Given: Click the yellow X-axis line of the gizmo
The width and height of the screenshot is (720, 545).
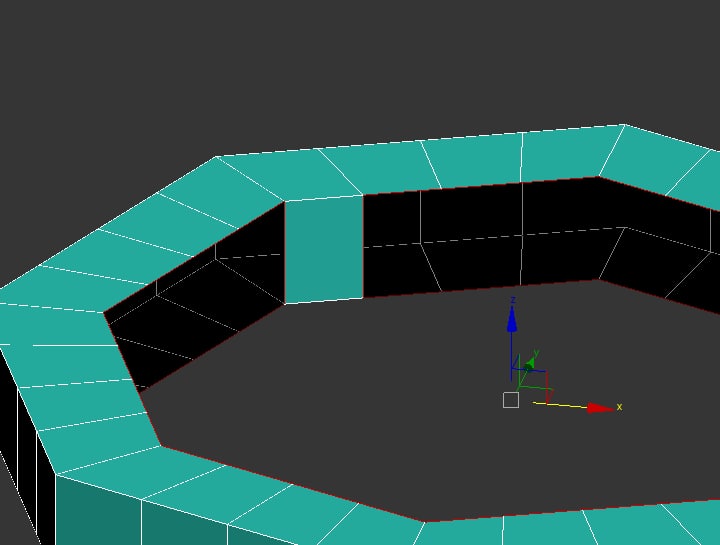Looking at the screenshot, I should (560, 405).
